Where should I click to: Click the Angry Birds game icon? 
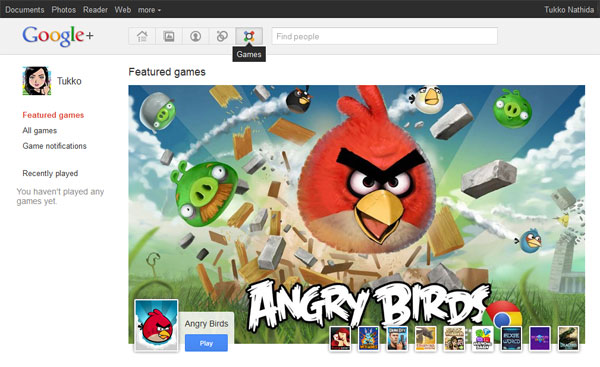pyautogui.click(x=156, y=325)
